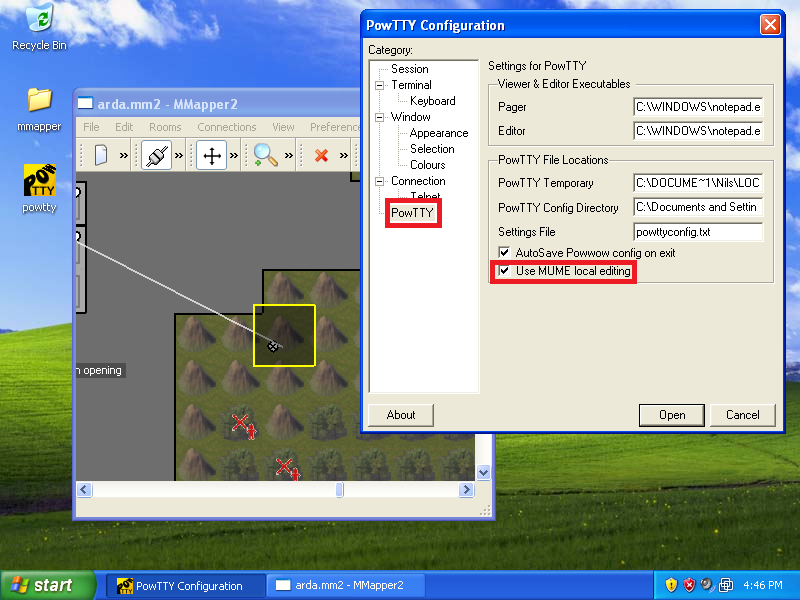Click the PowTTY Config Directory field
Viewport: 800px width, 600px height.
[x=698, y=207]
